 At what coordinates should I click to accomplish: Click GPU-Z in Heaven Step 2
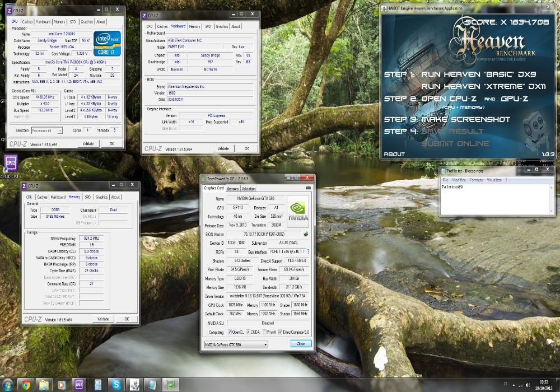[x=514, y=99]
